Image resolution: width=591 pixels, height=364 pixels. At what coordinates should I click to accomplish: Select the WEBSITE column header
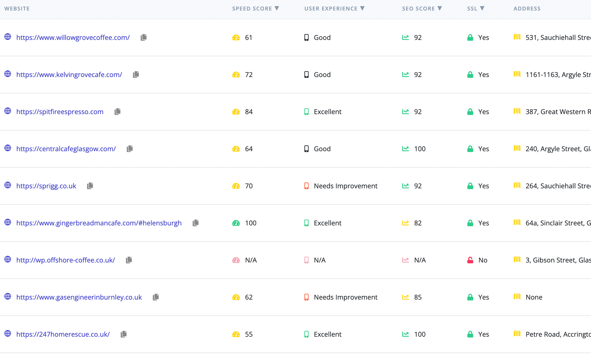[x=17, y=8]
